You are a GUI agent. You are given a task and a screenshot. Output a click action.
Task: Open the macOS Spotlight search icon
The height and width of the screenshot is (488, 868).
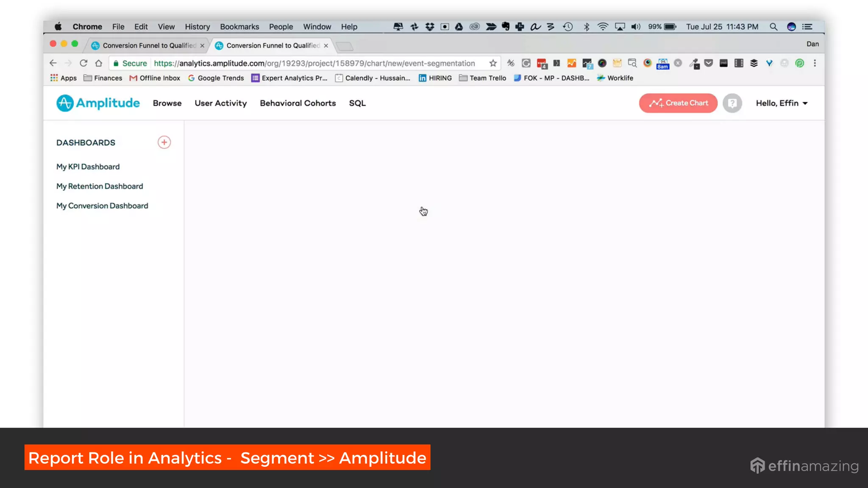773,27
